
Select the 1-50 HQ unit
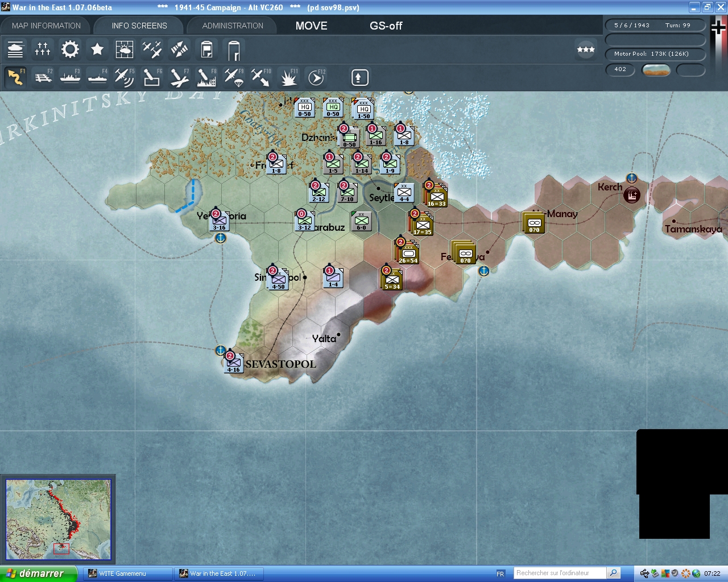point(363,109)
